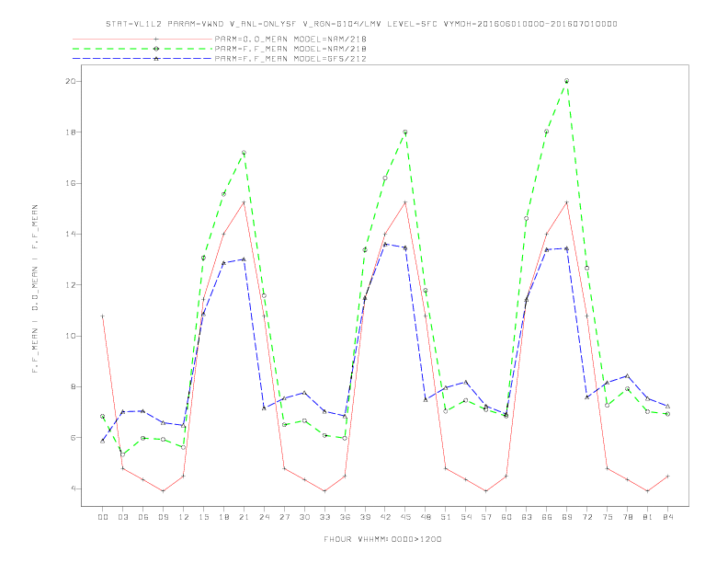
Task: Click x-axis forecast hour label 12
Action: tap(184, 517)
